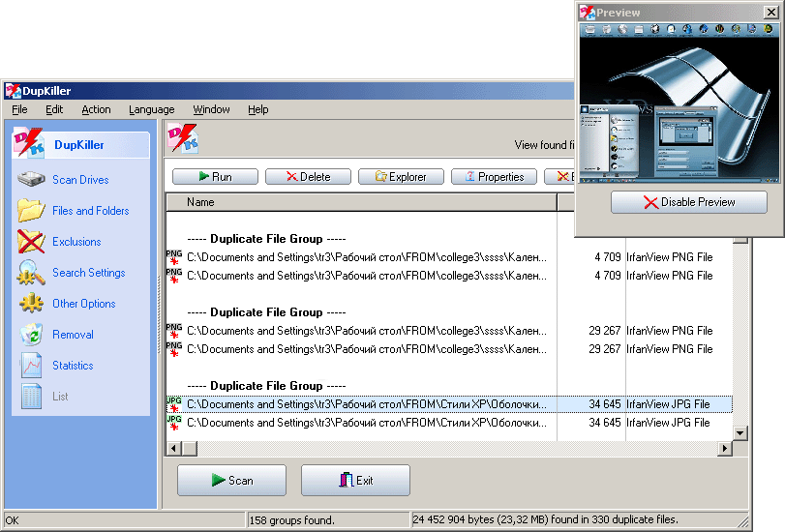The width and height of the screenshot is (785, 532).
Task: Click the horizontal scrollbar left arrow
Action: pyautogui.click(x=173, y=449)
